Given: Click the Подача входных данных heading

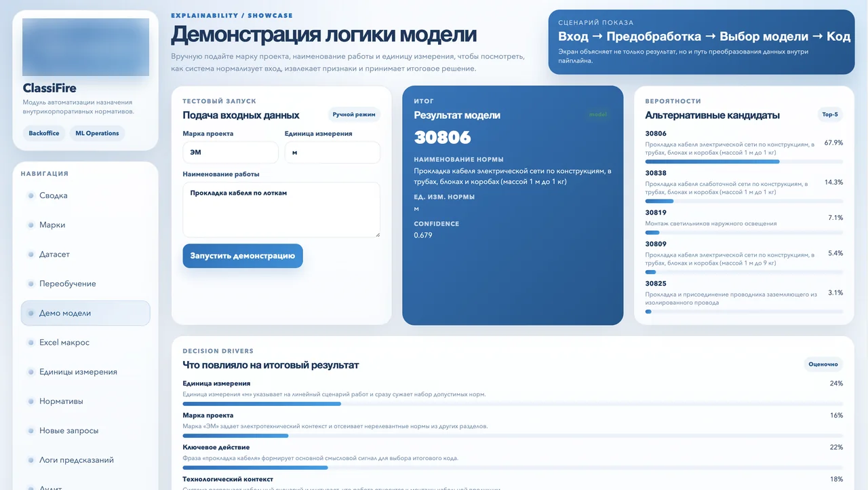Looking at the screenshot, I should [x=241, y=115].
